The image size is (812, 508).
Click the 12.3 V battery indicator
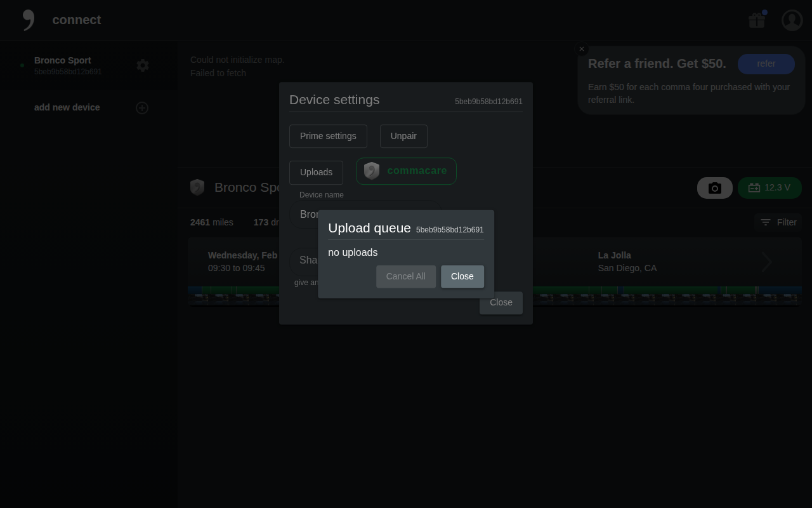pos(769,188)
